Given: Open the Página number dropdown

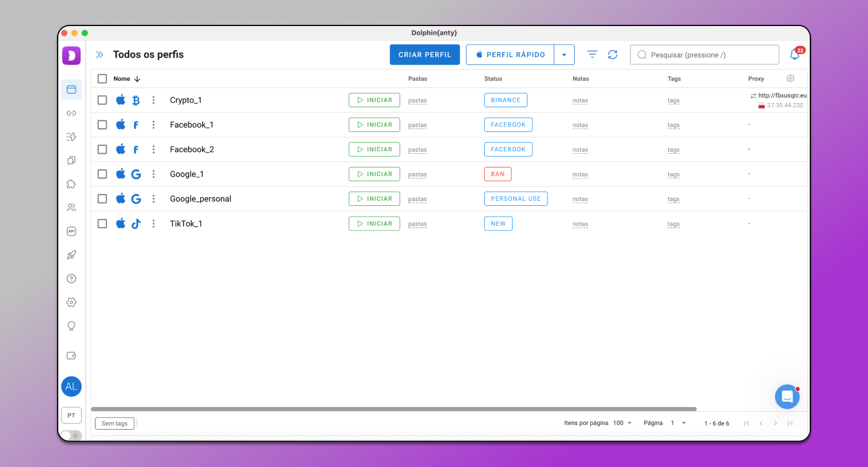Looking at the screenshot, I should click(678, 423).
